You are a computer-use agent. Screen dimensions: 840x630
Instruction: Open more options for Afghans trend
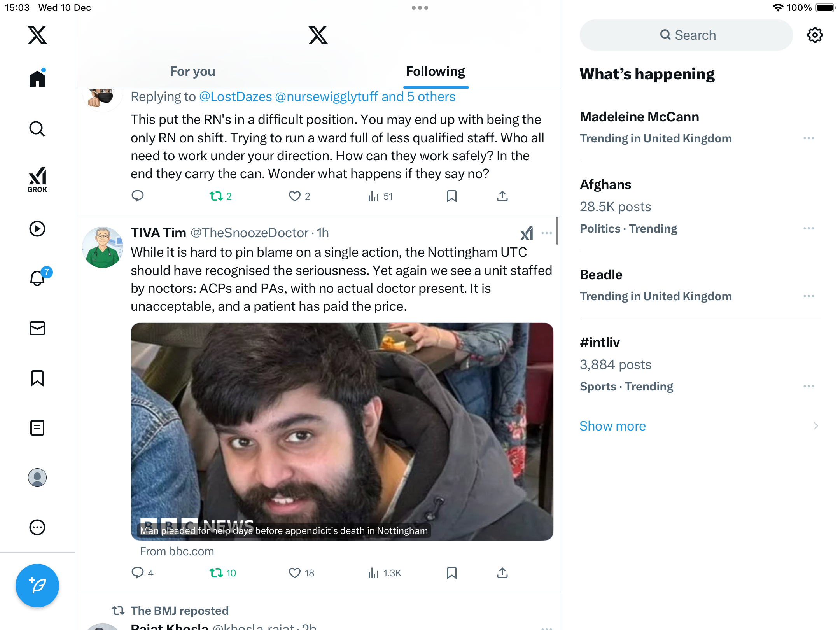(809, 228)
